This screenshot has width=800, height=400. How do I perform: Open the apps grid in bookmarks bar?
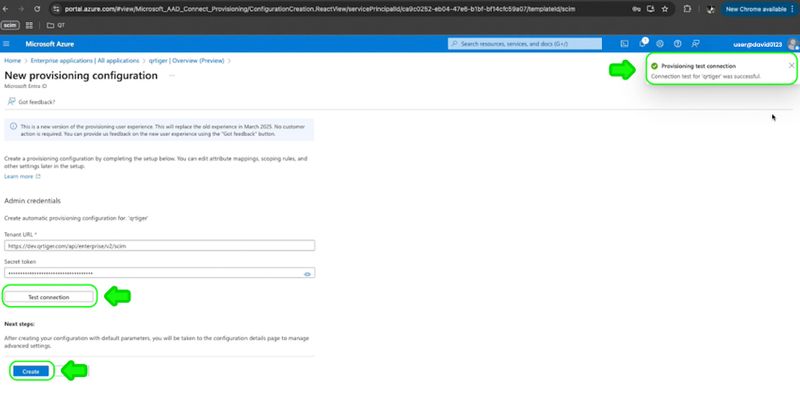pyautogui.click(x=29, y=25)
